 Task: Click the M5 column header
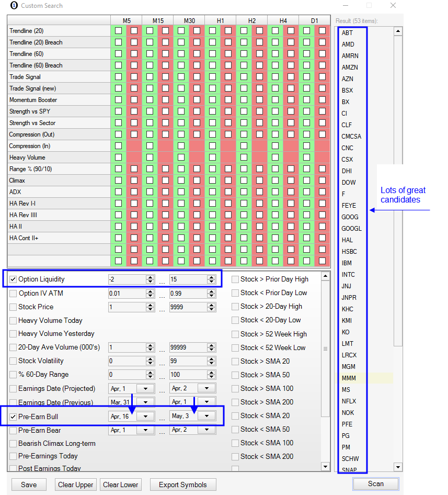127,20
